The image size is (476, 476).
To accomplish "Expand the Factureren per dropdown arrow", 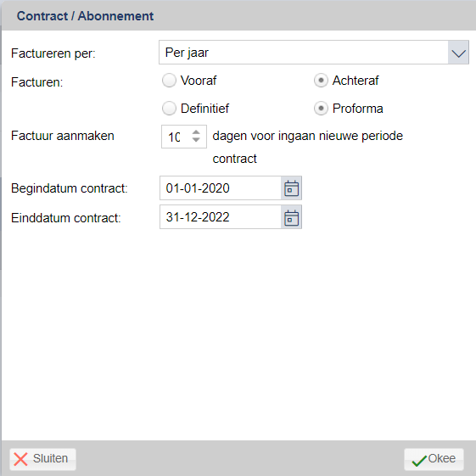I will [458, 53].
